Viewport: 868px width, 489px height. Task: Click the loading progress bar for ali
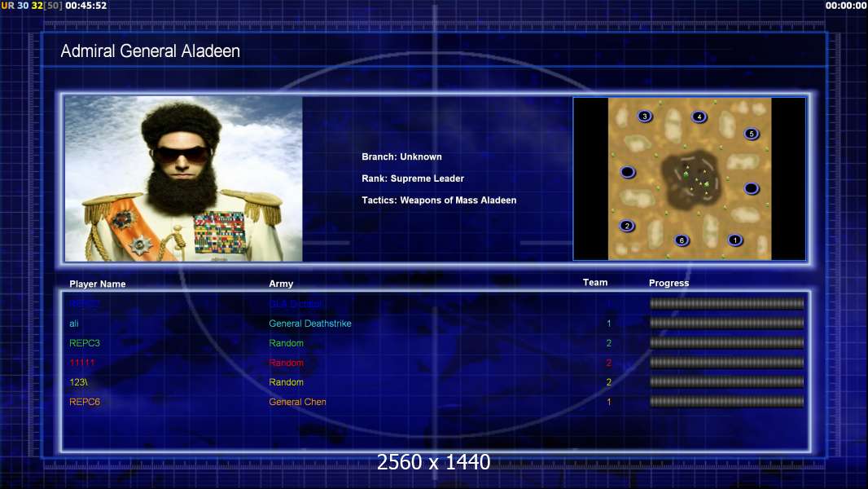(726, 323)
